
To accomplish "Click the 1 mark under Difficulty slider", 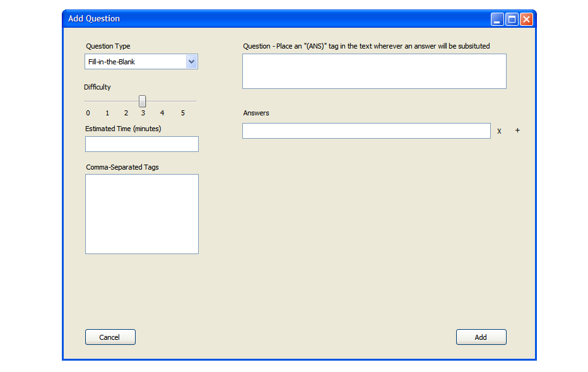I will tap(107, 113).
